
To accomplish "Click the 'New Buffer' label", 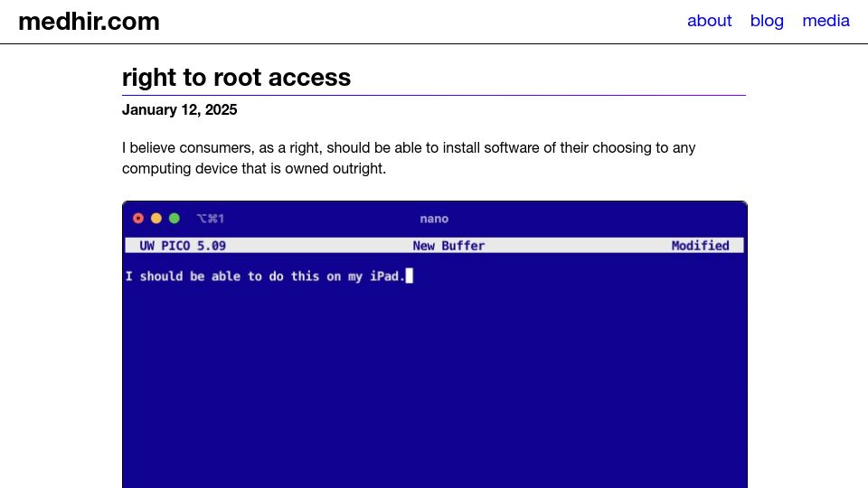I will click(x=448, y=246).
